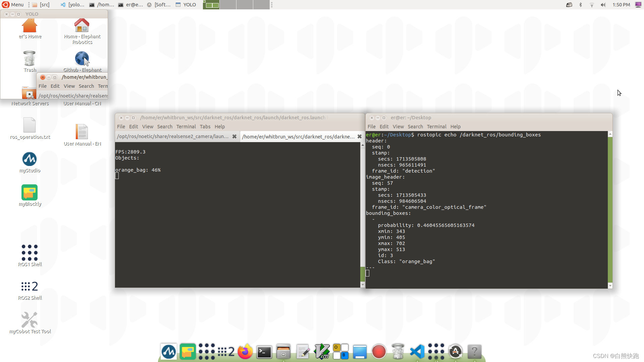This screenshot has width=644, height=362.
Task: Open the Search menu in the rostopic terminal
Action: (415, 126)
